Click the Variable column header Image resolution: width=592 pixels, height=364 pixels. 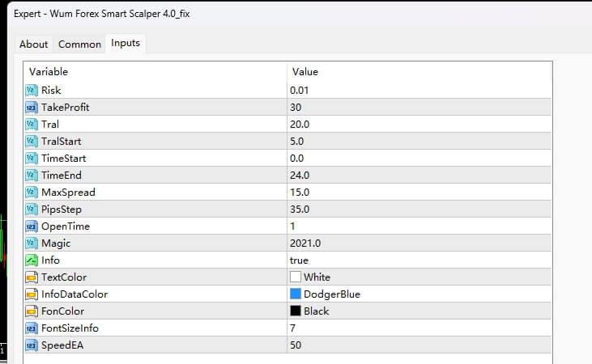[x=49, y=72]
